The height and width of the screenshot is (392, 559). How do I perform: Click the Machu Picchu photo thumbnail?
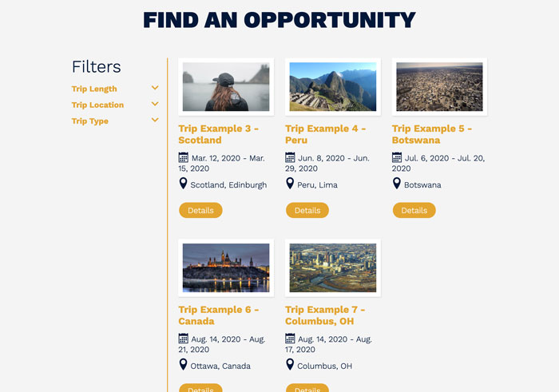(332, 86)
